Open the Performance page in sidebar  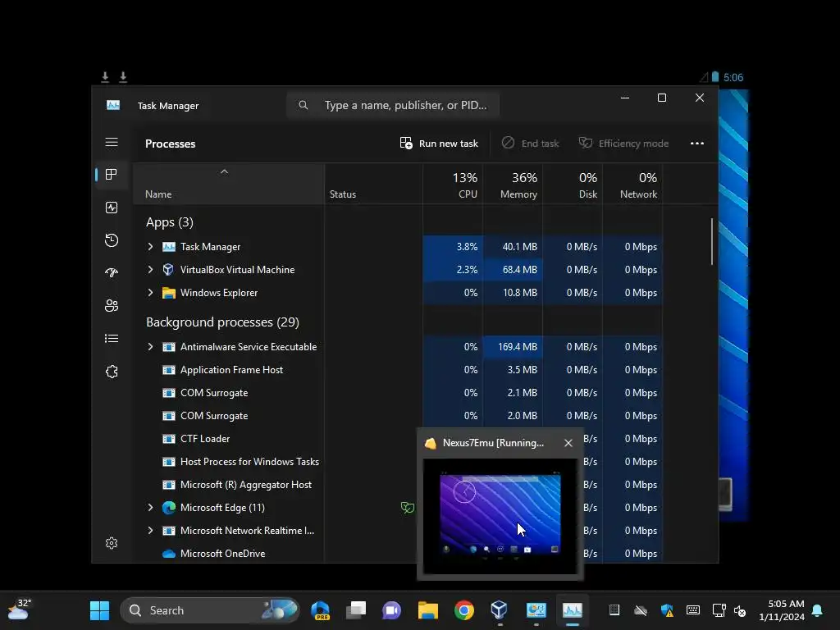pos(112,208)
